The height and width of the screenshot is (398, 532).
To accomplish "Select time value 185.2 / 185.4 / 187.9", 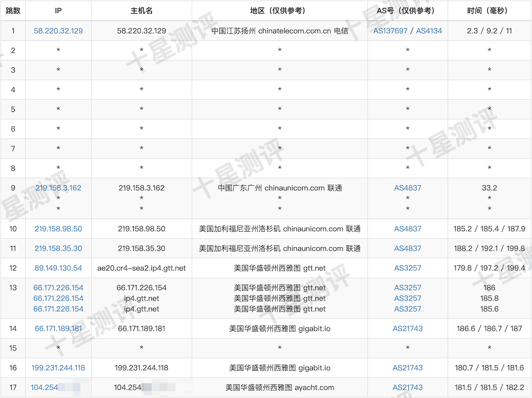I will [489, 229].
